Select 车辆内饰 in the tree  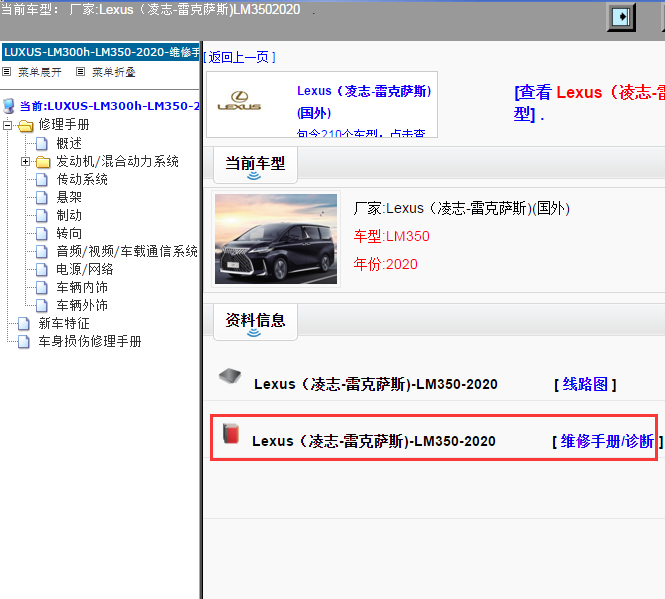(x=82, y=288)
